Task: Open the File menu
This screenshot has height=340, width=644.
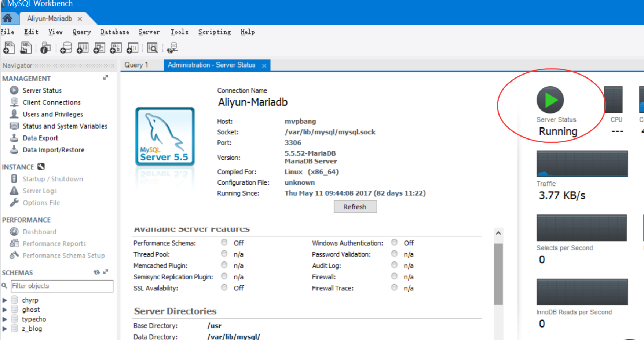Action: 7,32
